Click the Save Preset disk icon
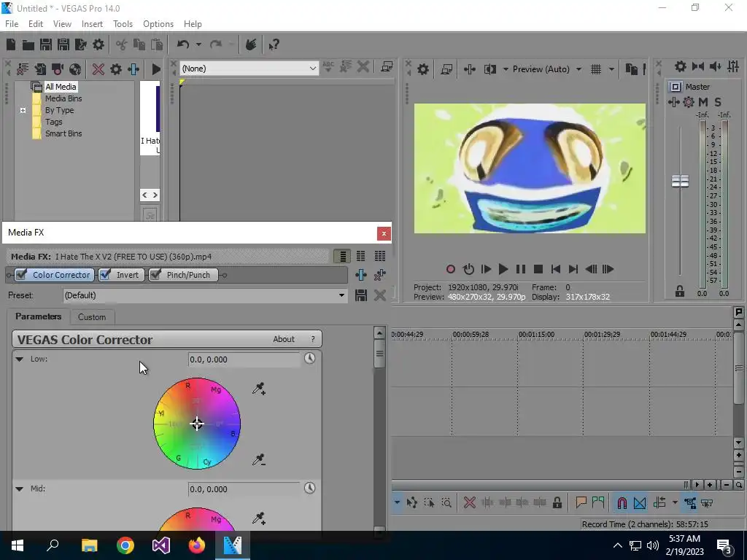Viewport: 747px width, 560px height. pos(361,295)
